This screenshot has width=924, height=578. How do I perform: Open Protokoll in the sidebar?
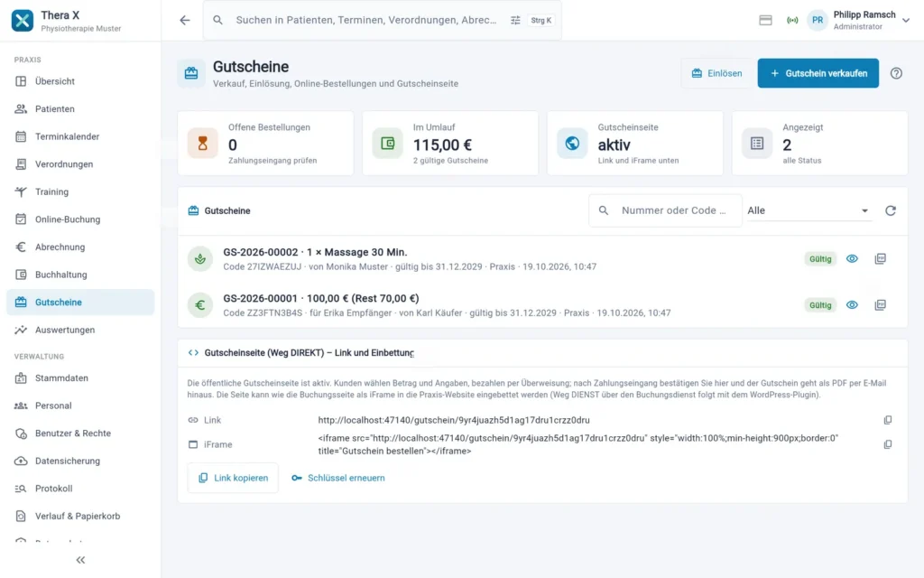pyautogui.click(x=80, y=489)
